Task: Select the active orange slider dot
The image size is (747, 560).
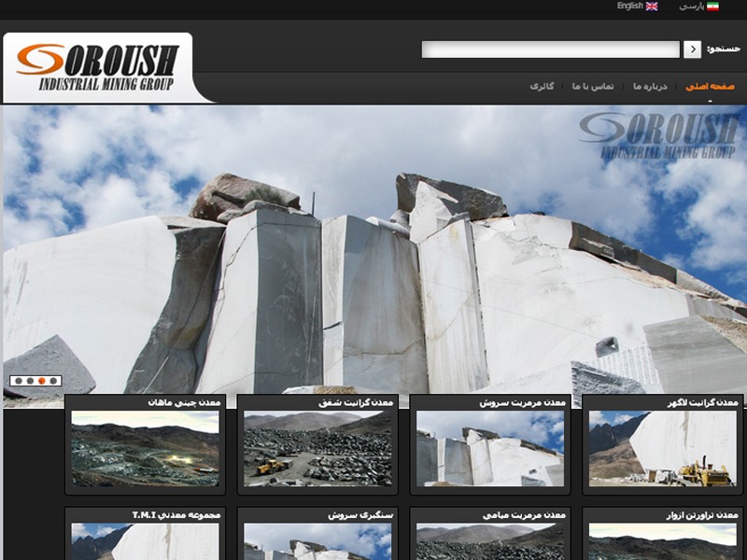Action: coord(40,380)
